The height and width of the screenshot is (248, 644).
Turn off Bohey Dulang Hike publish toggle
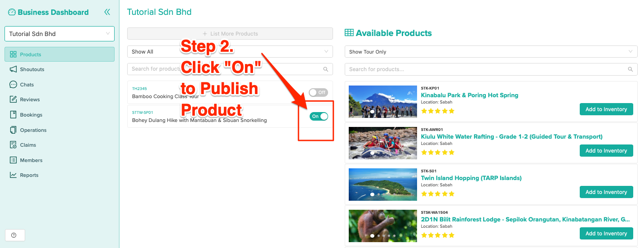tap(319, 116)
